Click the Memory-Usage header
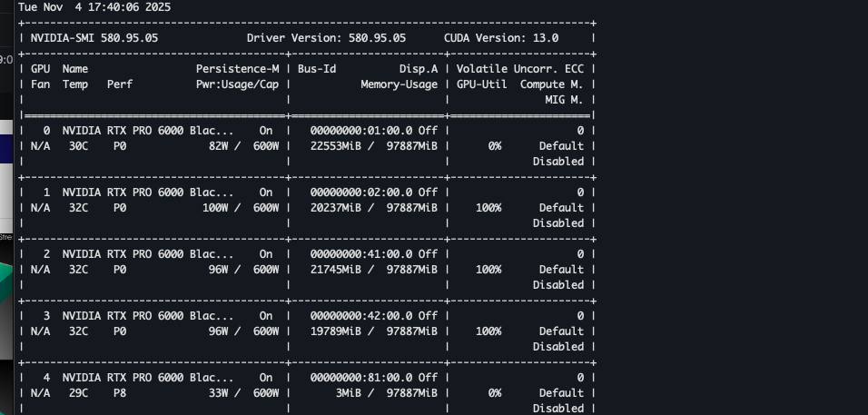The image size is (868, 415). pos(399,84)
